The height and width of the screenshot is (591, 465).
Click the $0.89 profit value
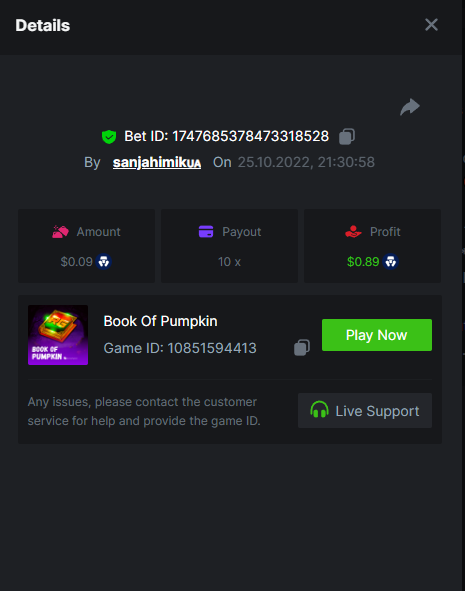pyautogui.click(x=363, y=262)
